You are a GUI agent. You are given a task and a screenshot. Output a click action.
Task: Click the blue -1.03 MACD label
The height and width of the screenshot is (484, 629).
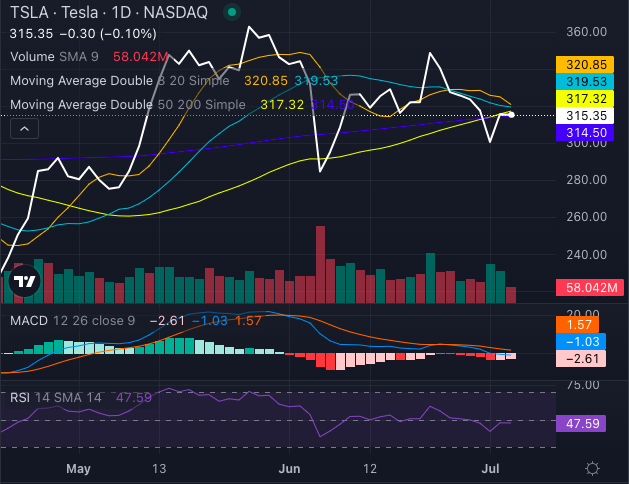[581, 342]
